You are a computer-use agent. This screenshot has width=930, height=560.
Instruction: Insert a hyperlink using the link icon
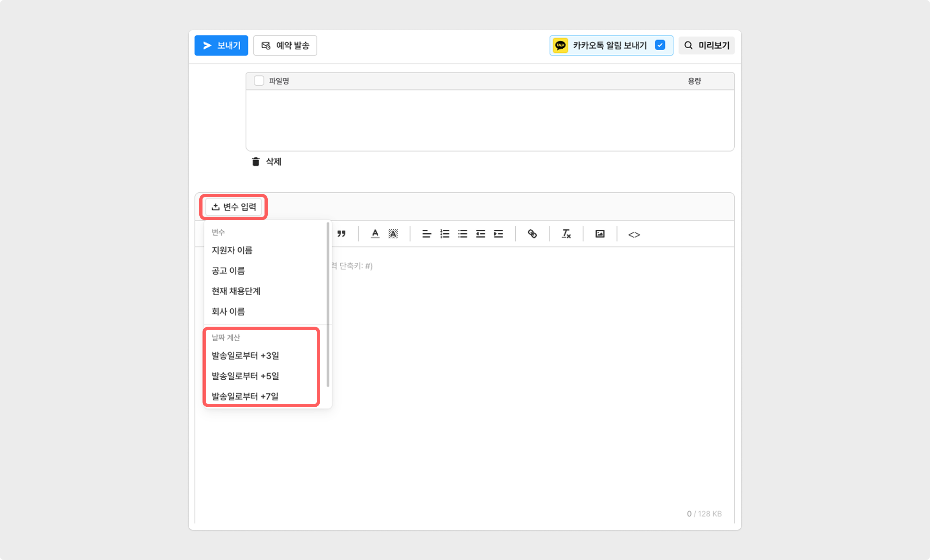tap(532, 234)
